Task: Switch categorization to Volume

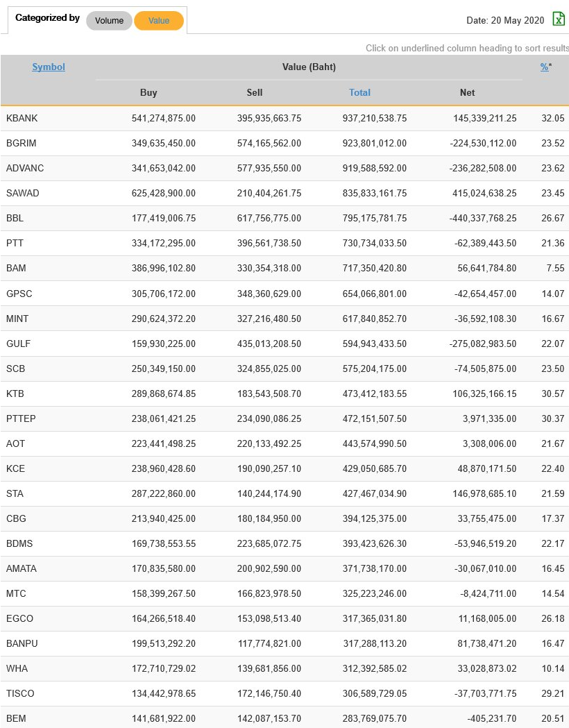Action: 109,21
